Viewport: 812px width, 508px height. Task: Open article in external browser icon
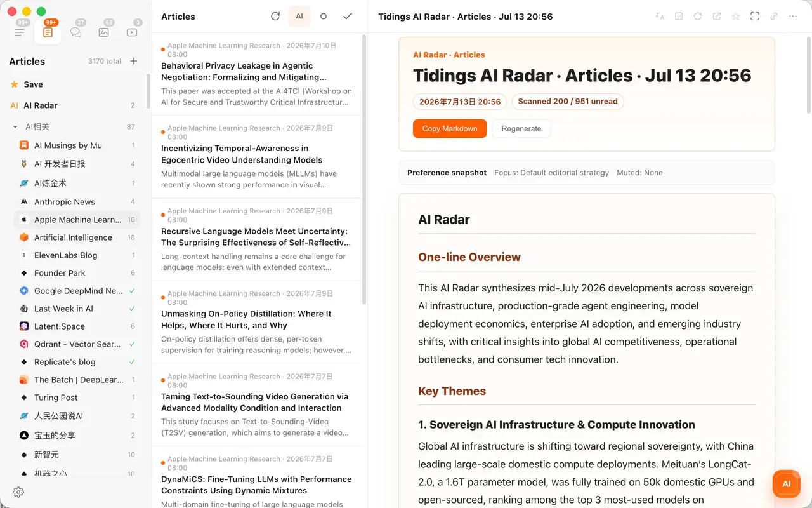coord(717,17)
